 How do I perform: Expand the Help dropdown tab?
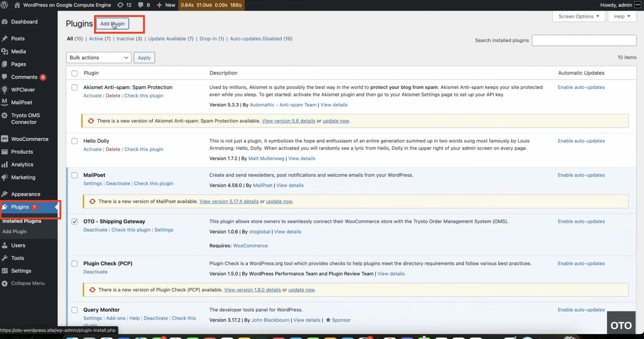pos(622,16)
